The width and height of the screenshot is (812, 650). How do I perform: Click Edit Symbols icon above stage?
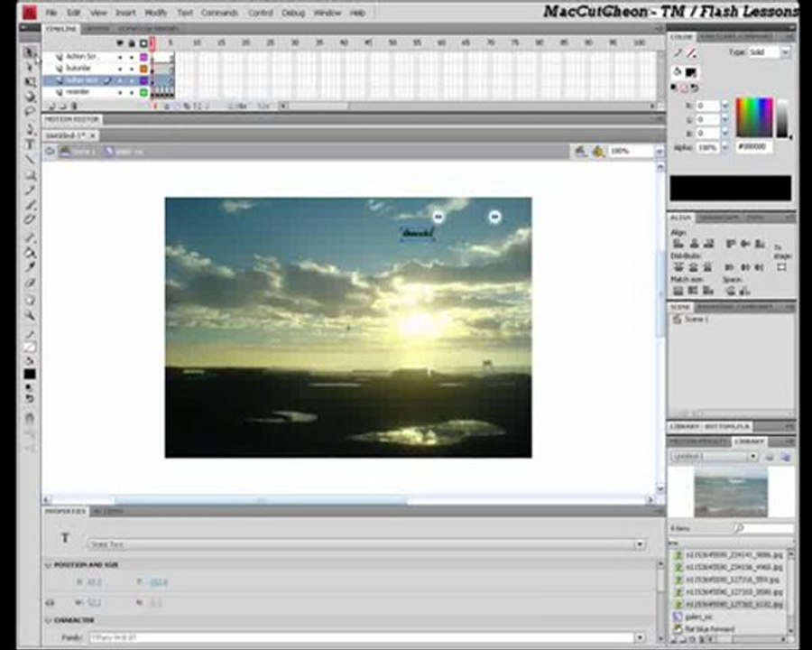(x=599, y=152)
